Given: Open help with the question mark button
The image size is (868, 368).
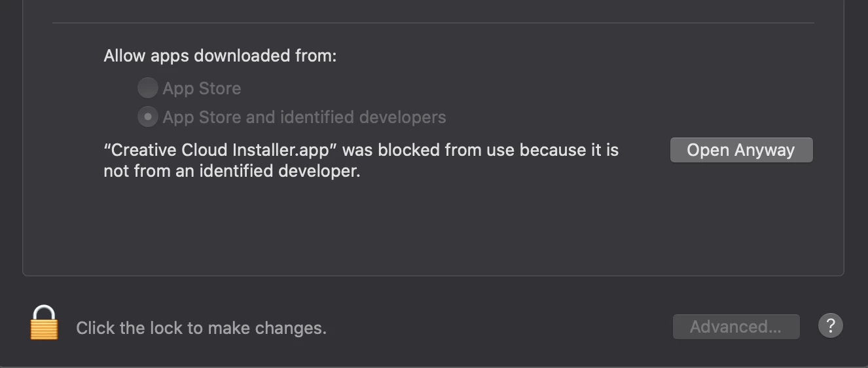Looking at the screenshot, I should (830, 325).
